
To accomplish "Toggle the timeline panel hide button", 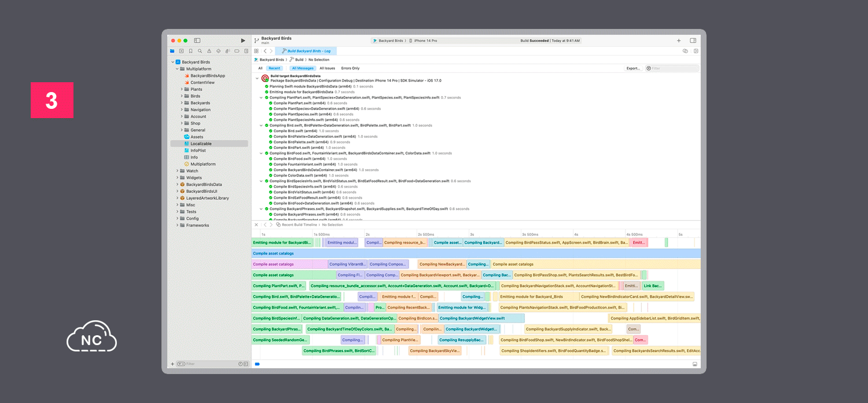I will click(x=695, y=364).
